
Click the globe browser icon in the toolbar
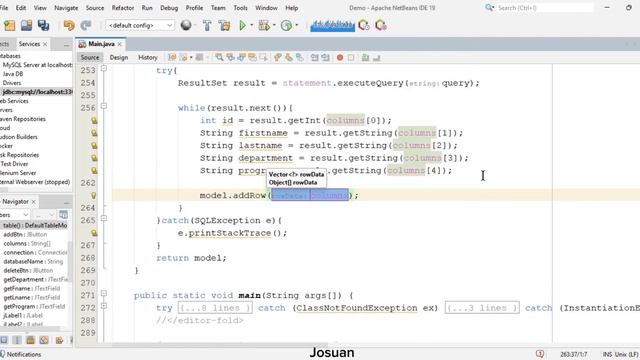tap(186, 25)
